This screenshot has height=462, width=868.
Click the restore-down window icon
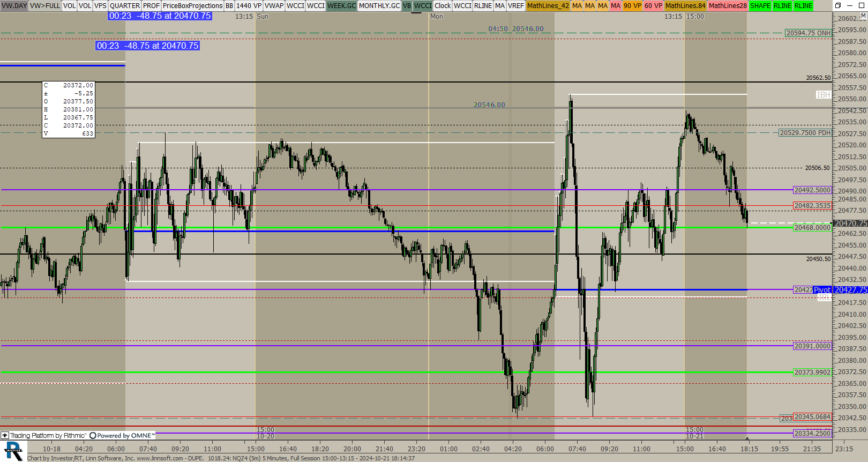[x=837, y=5]
